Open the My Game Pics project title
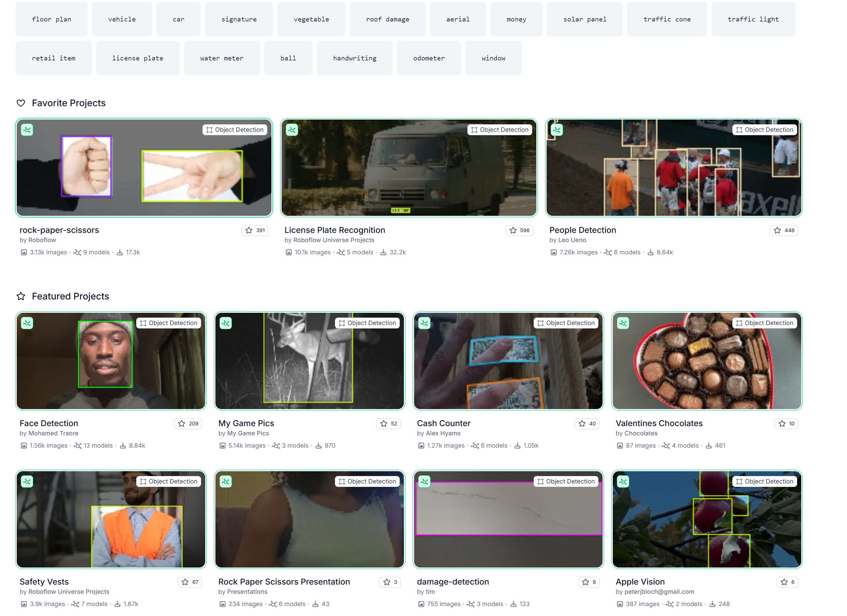The image size is (847, 616). pyautogui.click(x=246, y=423)
